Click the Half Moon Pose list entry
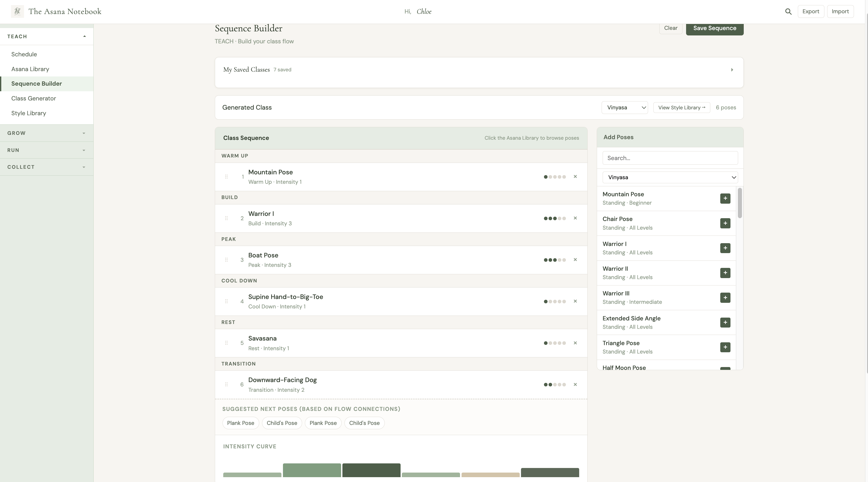Screen dimensions: 868x482 click(666, 366)
